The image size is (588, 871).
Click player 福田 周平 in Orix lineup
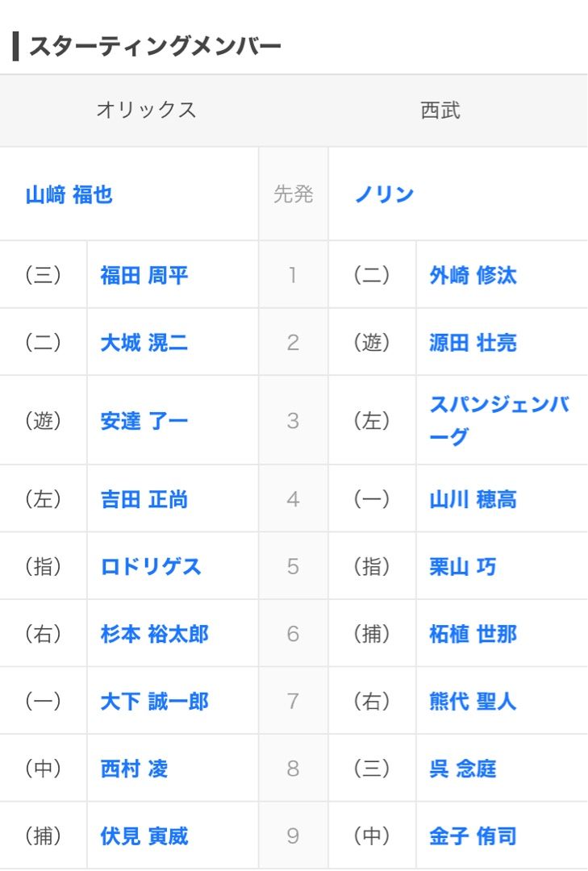click(144, 275)
